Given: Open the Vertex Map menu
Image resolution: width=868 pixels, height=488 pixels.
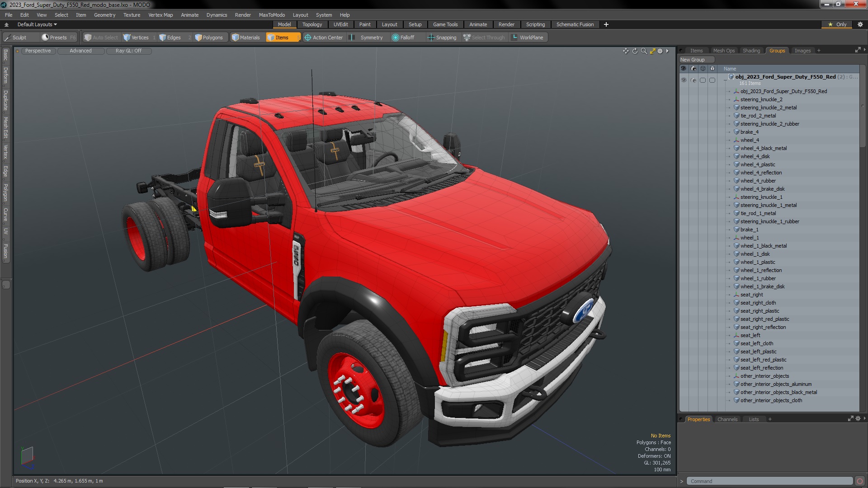Looking at the screenshot, I should click(x=160, y=15).
